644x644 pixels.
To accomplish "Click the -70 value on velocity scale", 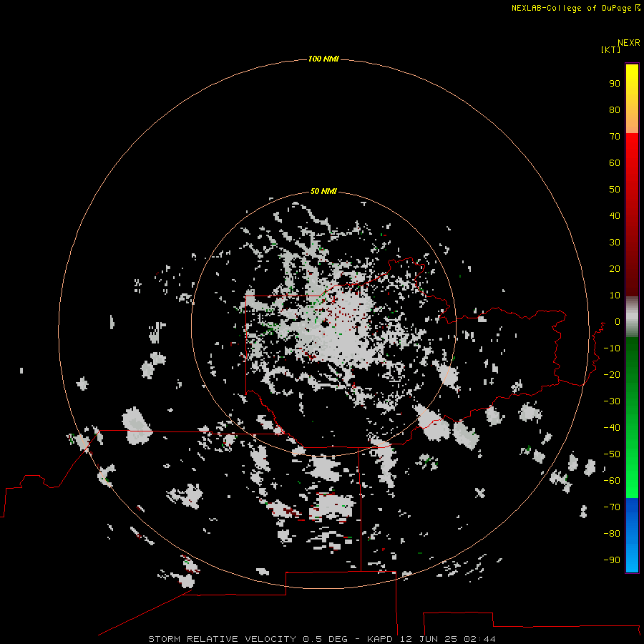I will click(612, 507).
